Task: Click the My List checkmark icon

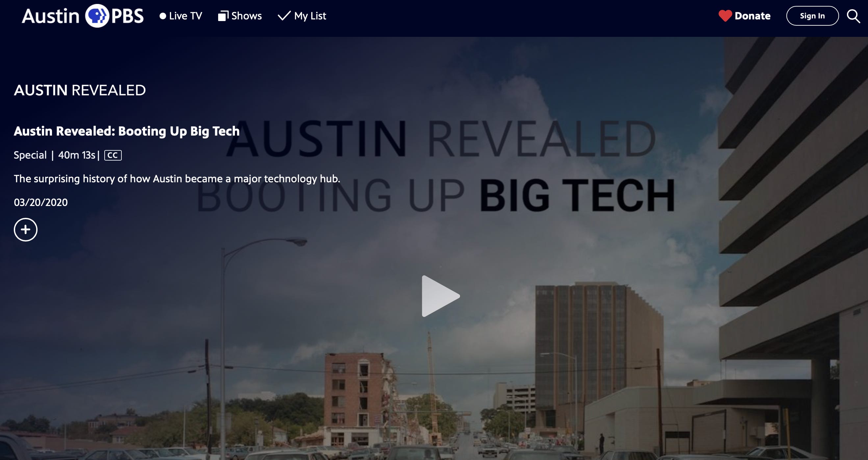Action: point(284,16)
